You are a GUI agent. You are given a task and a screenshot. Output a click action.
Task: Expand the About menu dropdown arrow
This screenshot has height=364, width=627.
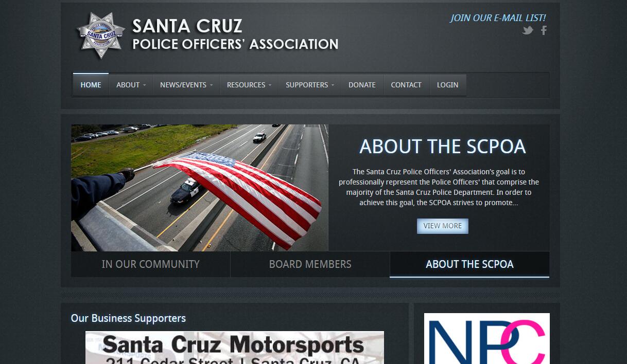click(145, 85)
